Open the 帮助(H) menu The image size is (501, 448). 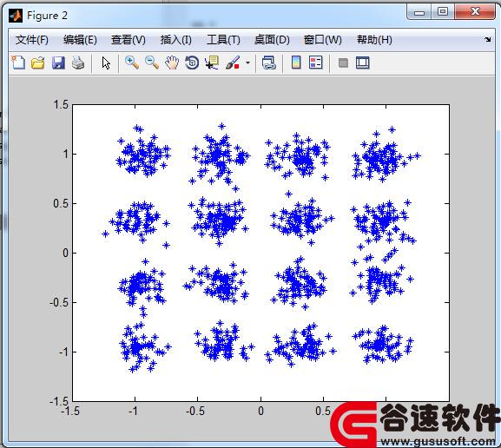(374, 40)
